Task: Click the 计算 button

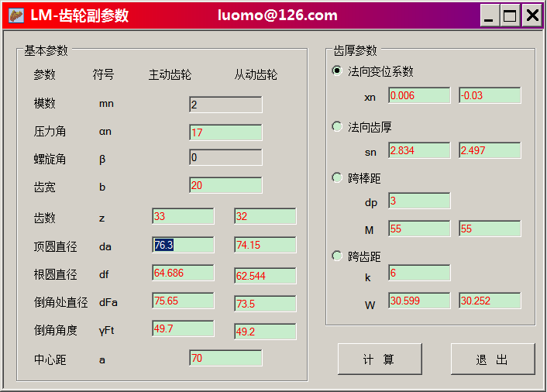Action: 380,359
